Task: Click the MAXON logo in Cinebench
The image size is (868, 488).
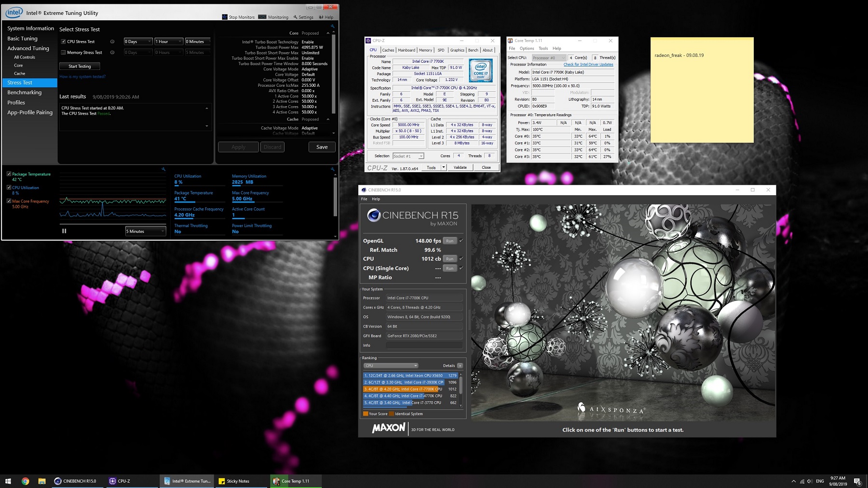Action: (x=389, y=428)
